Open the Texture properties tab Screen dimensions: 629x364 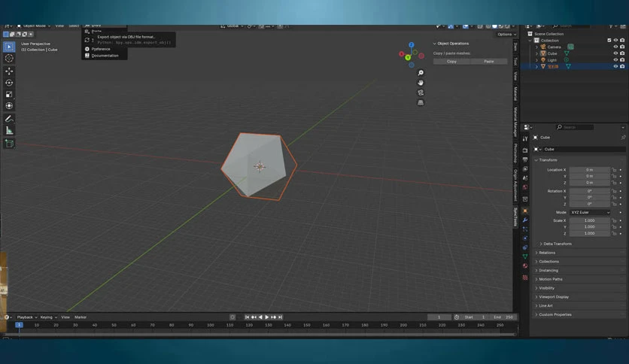pos(525,278)
